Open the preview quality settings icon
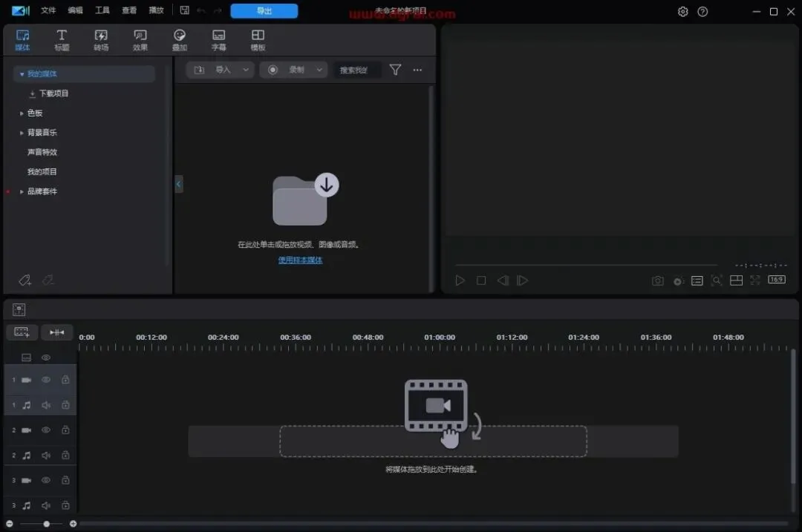 tap(678, 281)
